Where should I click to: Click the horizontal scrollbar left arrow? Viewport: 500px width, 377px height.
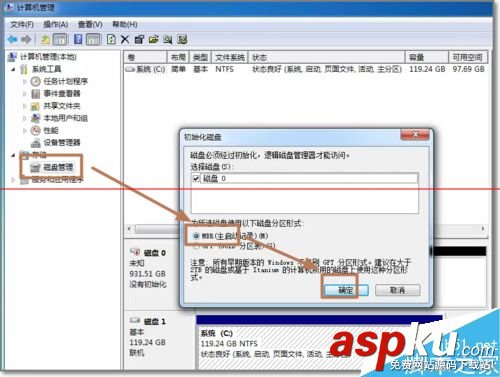(x=129, y=229)
